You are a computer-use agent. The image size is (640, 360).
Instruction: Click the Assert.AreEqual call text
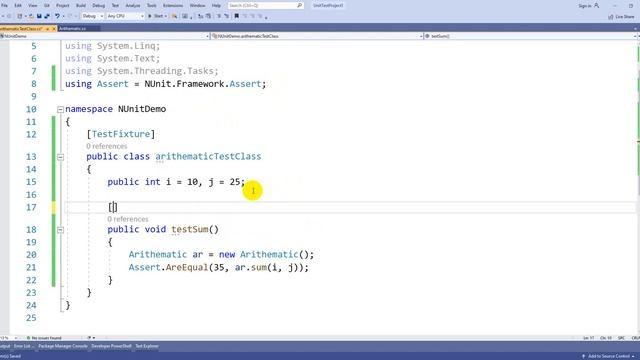168,268
